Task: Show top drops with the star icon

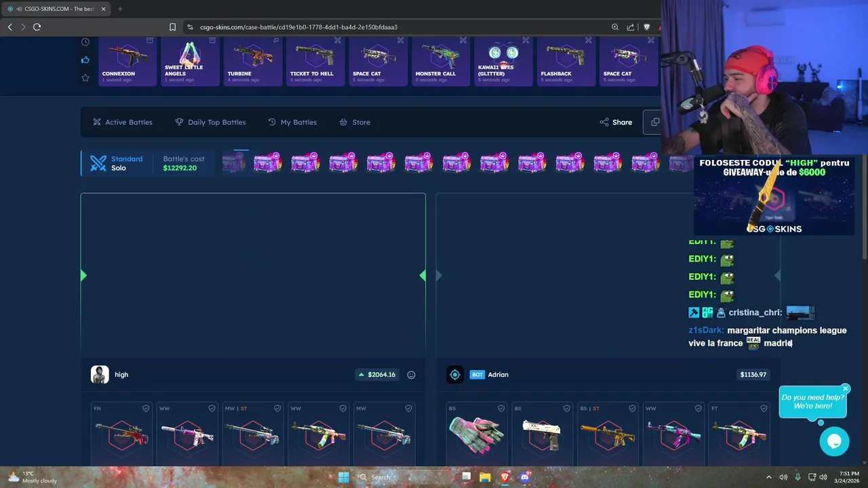Action: point(85,78)
